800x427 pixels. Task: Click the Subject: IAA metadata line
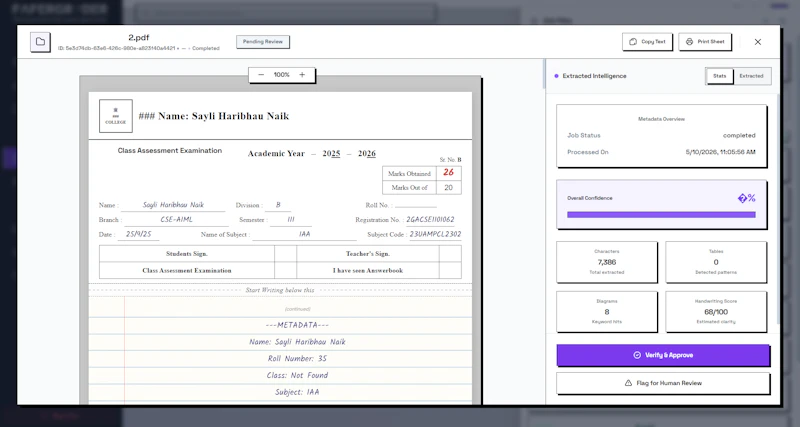pyautogui.click(x=297, y=392)
